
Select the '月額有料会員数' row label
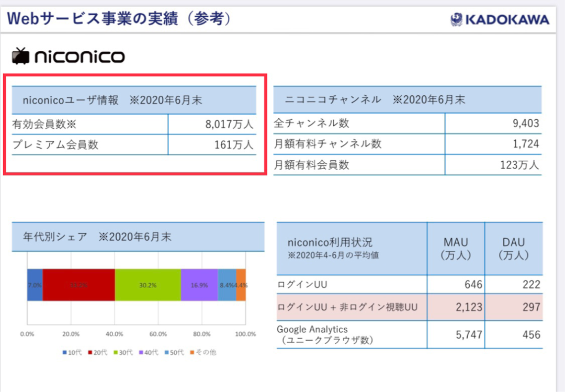pyautogui.click(x=312, y=165)
